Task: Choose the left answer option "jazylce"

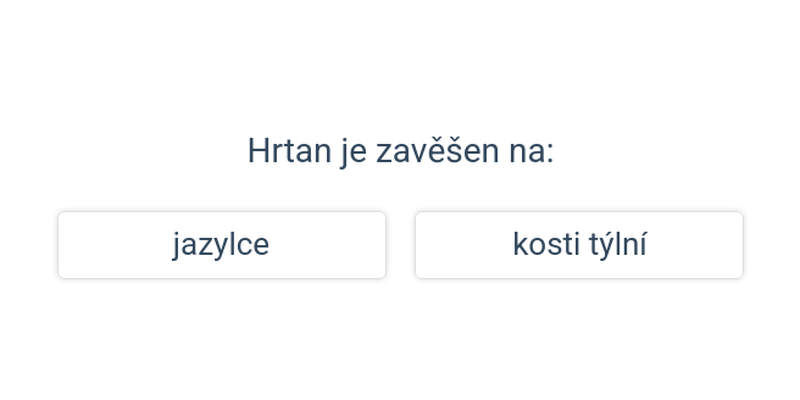Action: [221, 245]
